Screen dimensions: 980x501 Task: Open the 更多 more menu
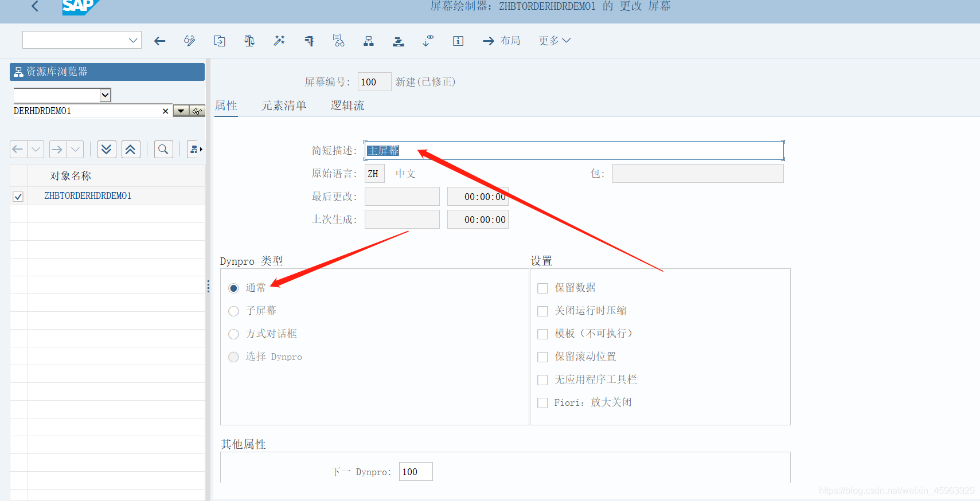[555, 41]
